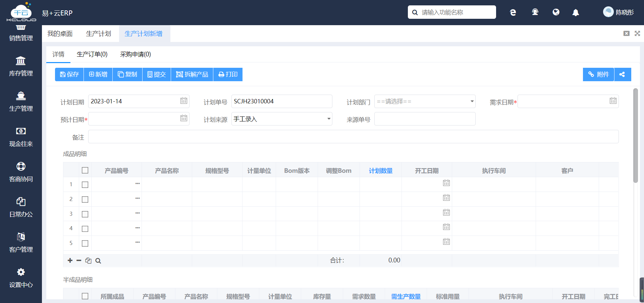Add a row with plus icon
The height and width of the screenshot is (303, 644).
70,260
